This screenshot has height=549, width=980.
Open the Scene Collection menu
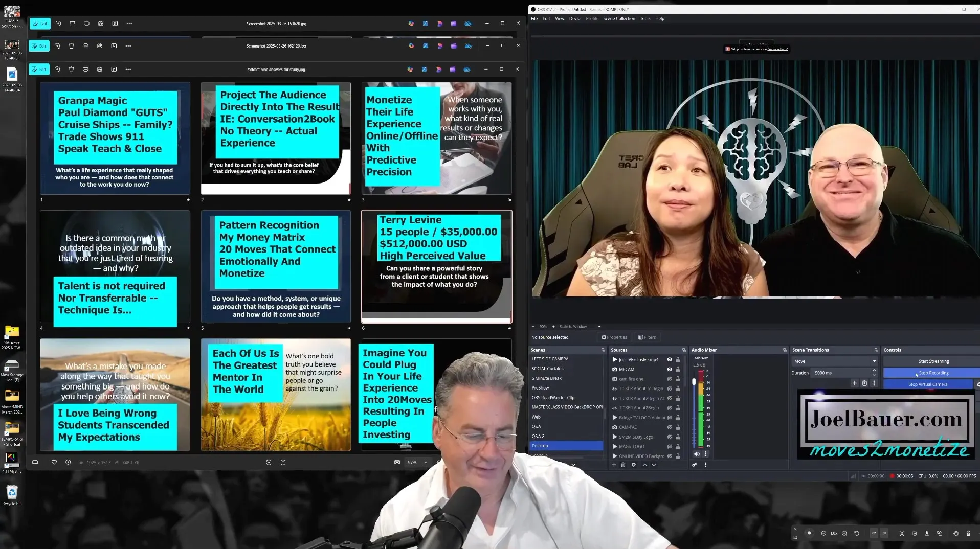pos(619,18)
